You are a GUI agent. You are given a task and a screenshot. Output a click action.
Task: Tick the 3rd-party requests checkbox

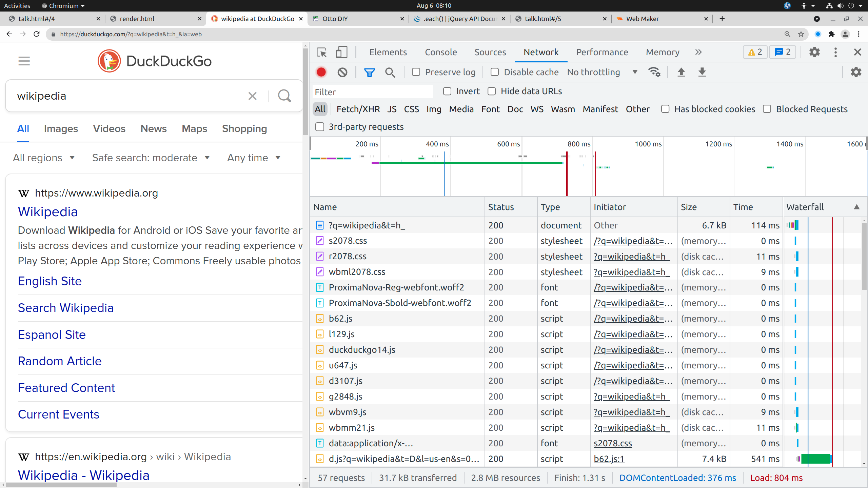pyautogui.click(x=320, y=127)
